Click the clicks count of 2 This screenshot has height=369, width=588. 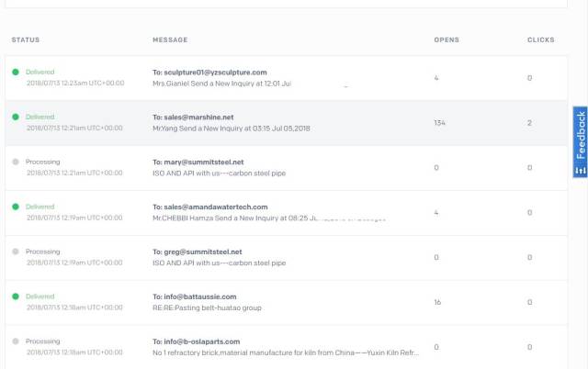tap(529, 123)
